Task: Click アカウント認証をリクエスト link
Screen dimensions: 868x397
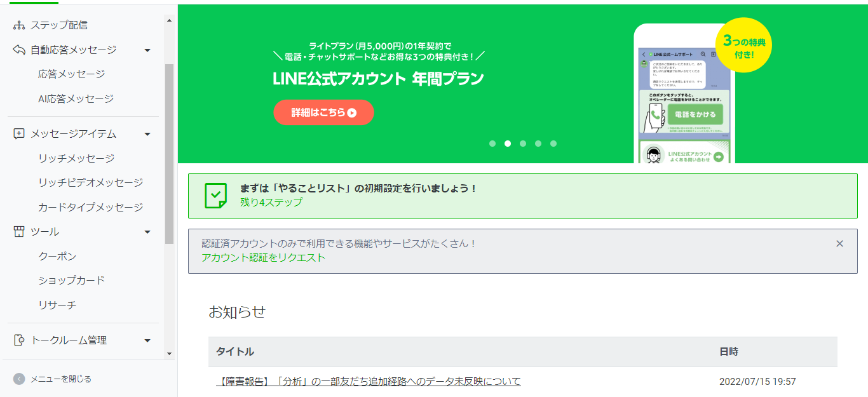Action: tap(263, 258)
